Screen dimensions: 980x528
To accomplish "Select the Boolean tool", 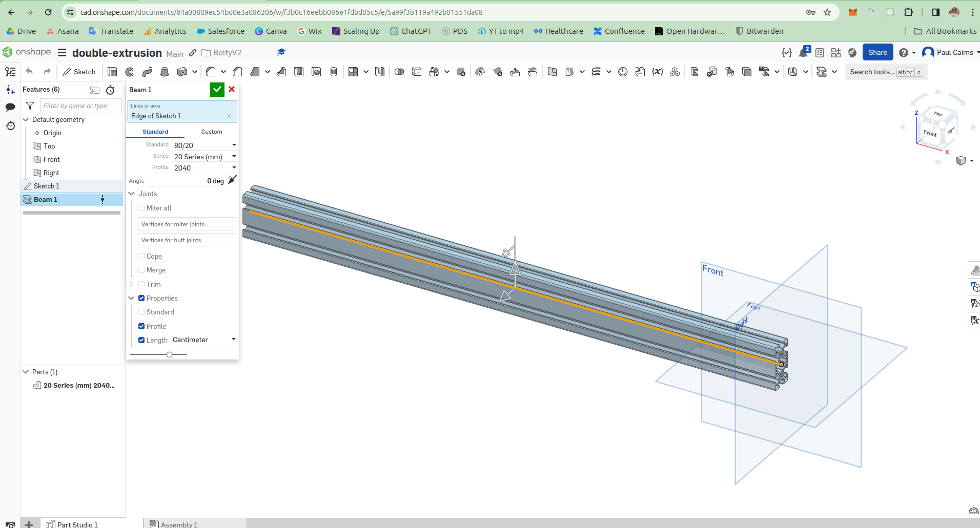I will tap(399, 72).
